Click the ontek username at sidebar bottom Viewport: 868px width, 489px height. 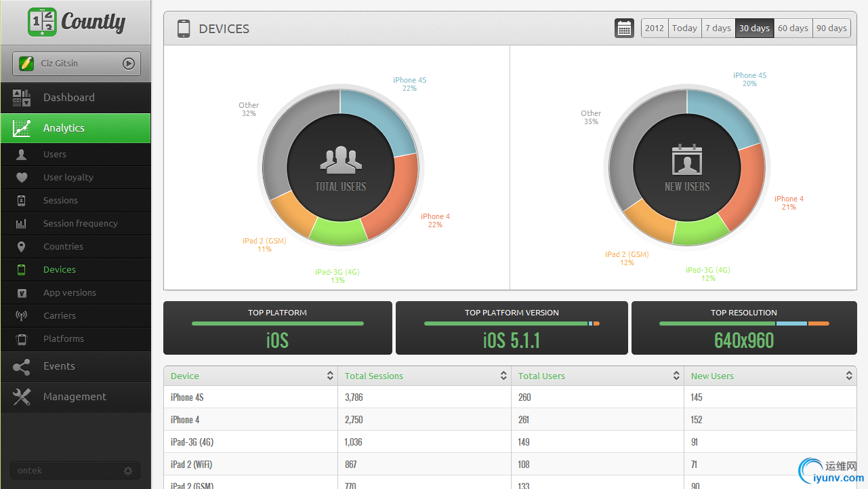click(30, 471)
